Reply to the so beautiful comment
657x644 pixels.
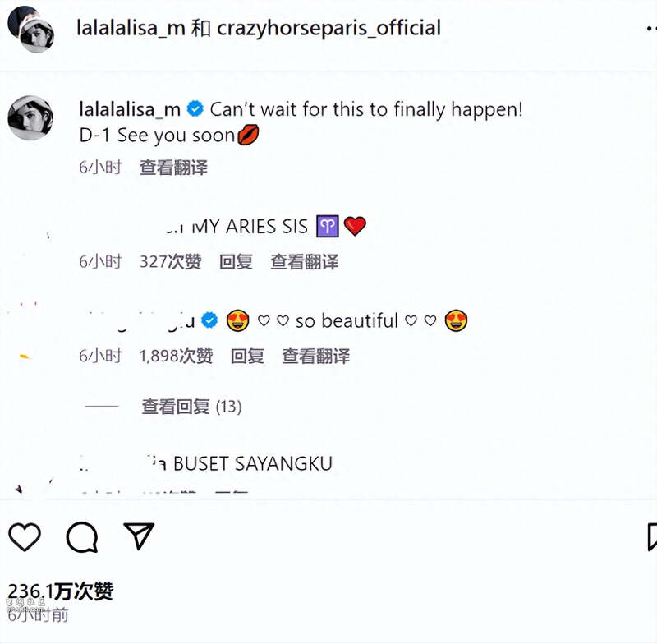(x=248, y=356)
